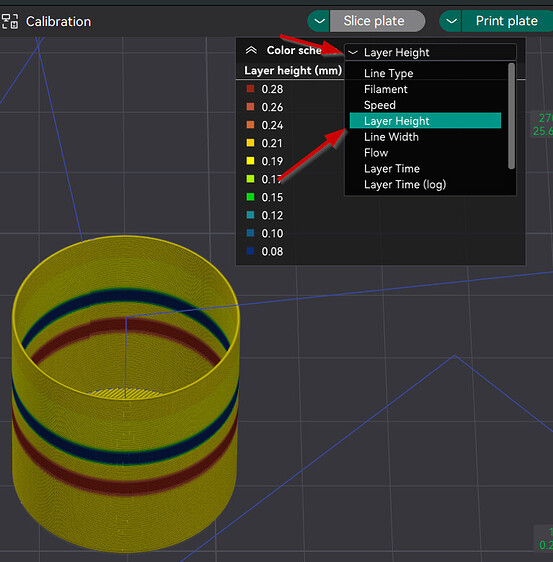Click the Print plate button

coord(507,21)
